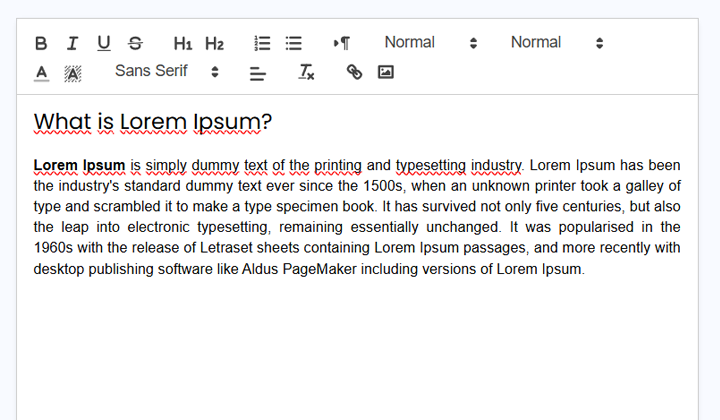Screen dimensions: 720x420
Task: Toggle bold formatting
Action: (41, 43)
